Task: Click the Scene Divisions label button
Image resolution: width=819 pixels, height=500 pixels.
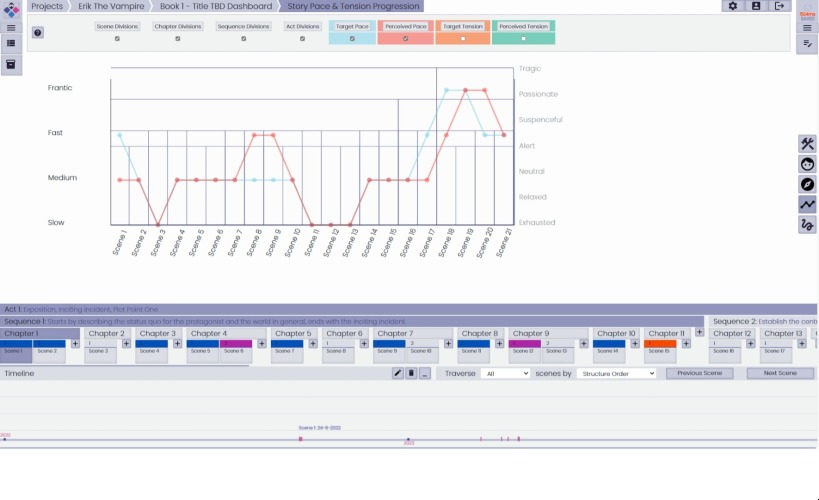Action: (117, 26)
